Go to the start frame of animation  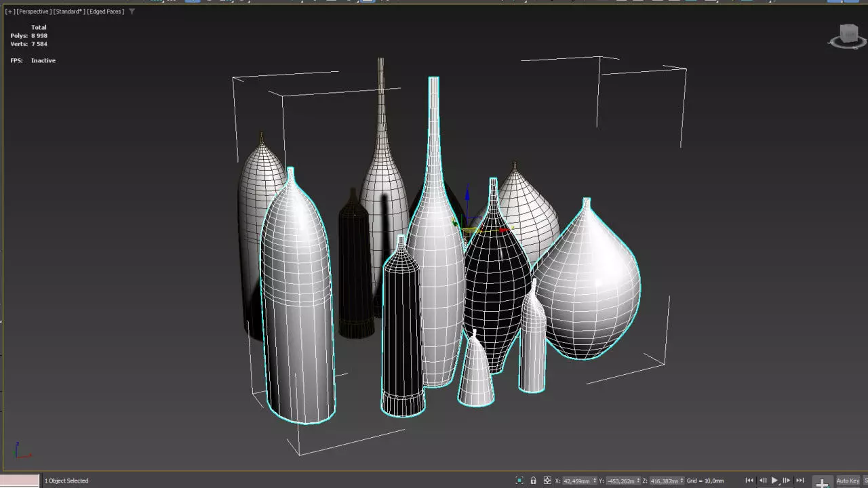point(749,481)
